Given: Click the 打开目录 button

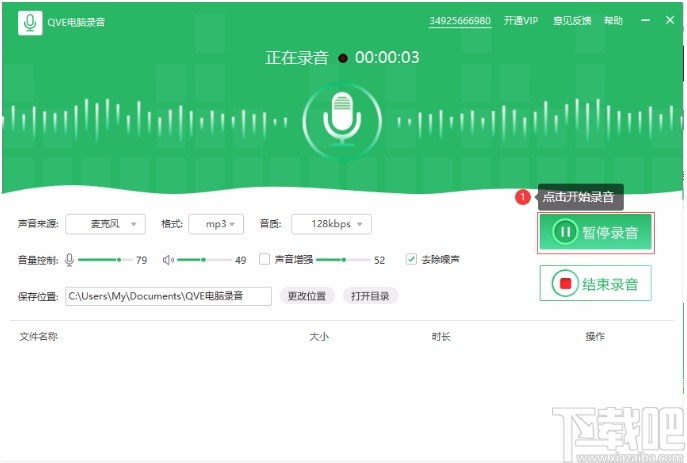Looking at the screenshot, I should coord(370,296).
